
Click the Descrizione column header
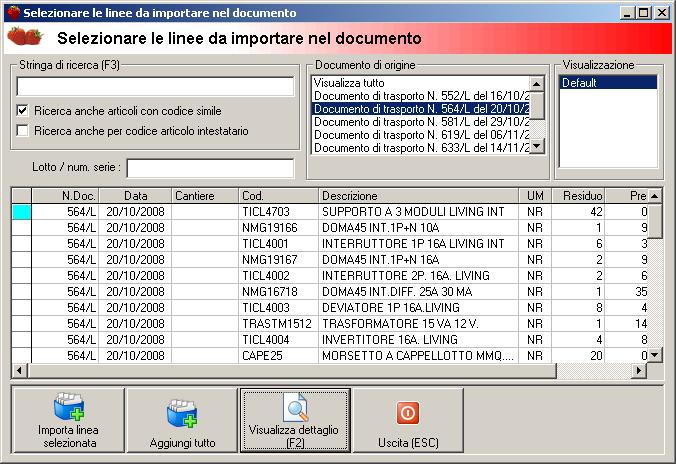419,196
